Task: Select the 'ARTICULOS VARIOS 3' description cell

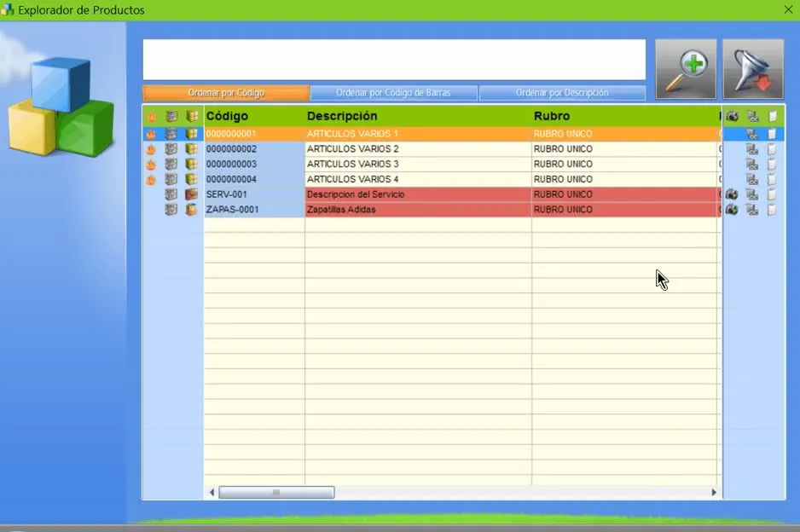Action: [x=419, y=165]
